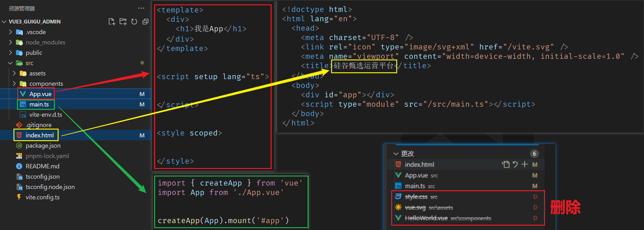This screenshot has height=230, width=644.
Task: Open main.ts in the explorer
Action: pyautogui.click(x=39, y=104)
